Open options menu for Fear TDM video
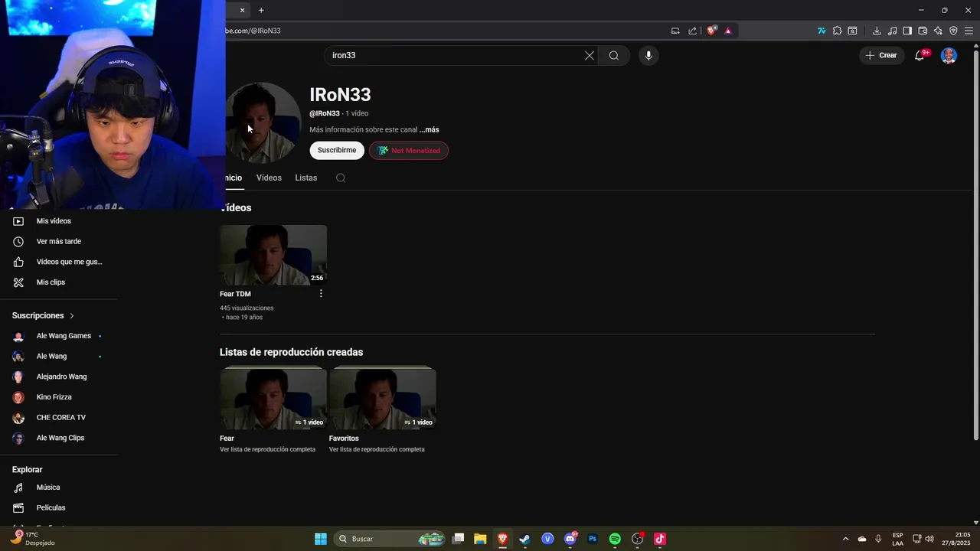Viewport: 980px width, 551px height. pos(321,294)
